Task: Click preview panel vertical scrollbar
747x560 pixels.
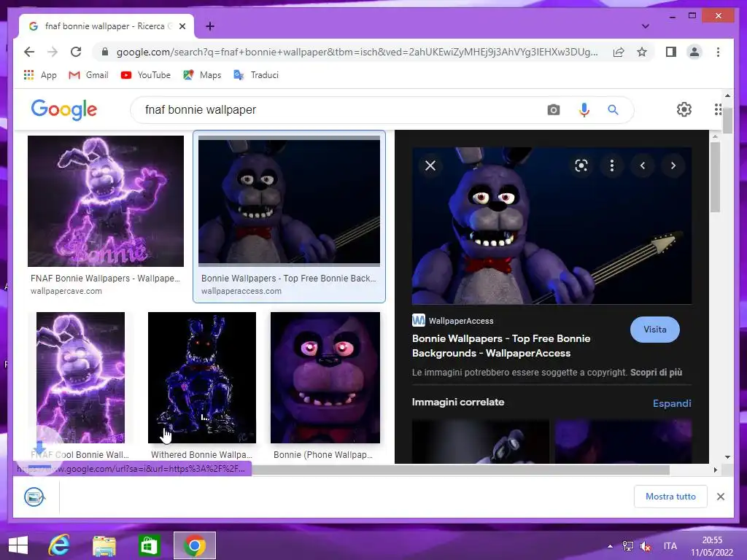Action: [715, 177]
